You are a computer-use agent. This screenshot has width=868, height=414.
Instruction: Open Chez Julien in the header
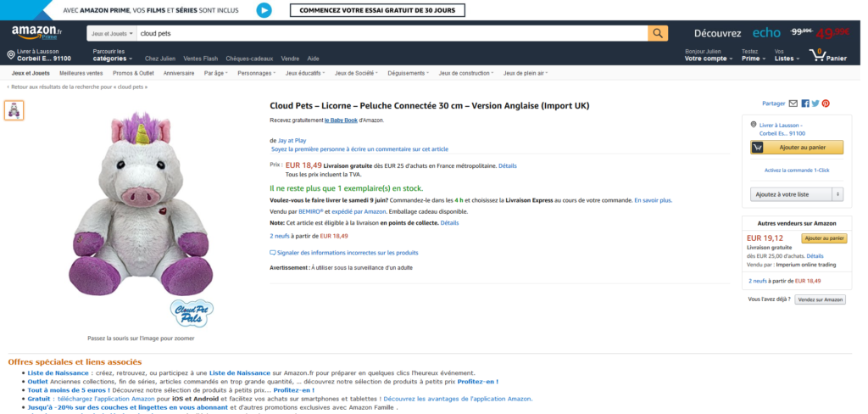(160, 59)
